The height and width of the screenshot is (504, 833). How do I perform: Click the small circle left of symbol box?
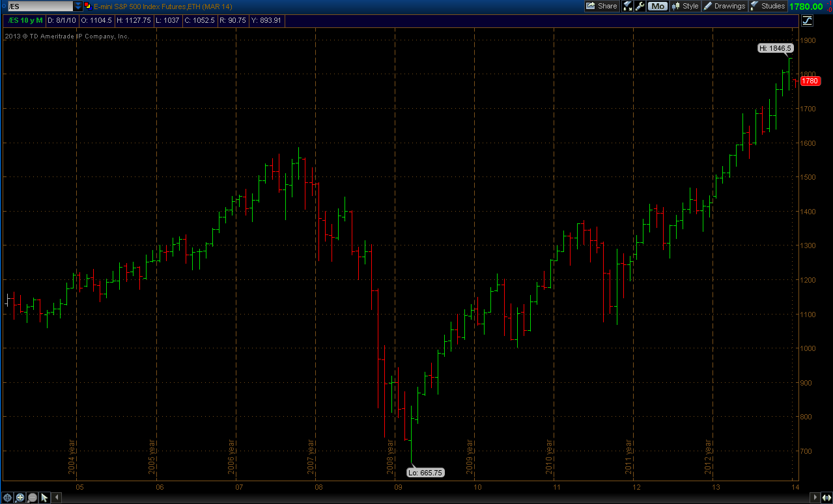coord(4,6)
